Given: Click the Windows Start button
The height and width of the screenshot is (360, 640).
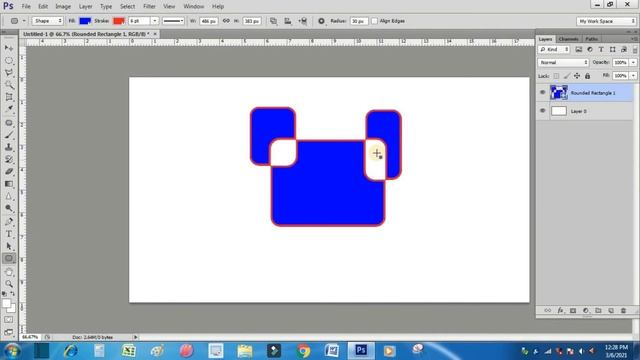Looking at the screenshot, I should (12, 351).
